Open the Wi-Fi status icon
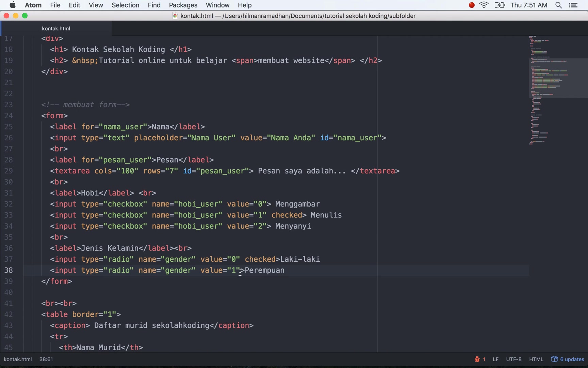The image size is (588, 368). [x=484, y=5]
